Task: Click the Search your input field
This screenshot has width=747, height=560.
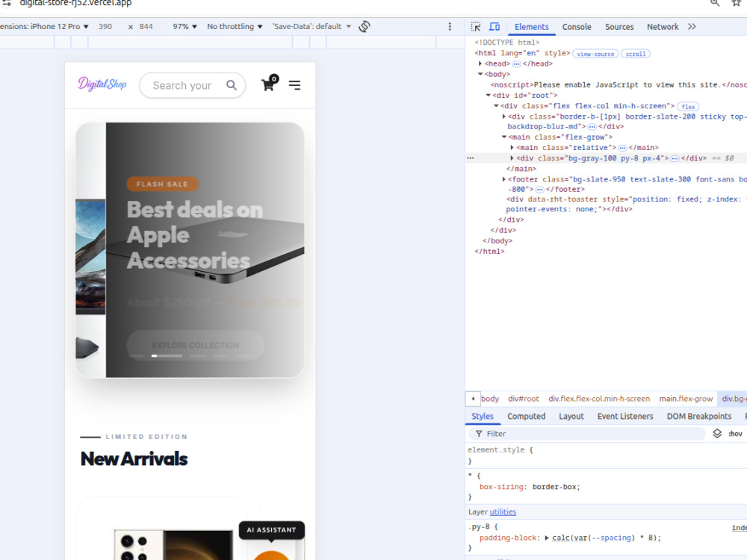Action: [182, 85]
